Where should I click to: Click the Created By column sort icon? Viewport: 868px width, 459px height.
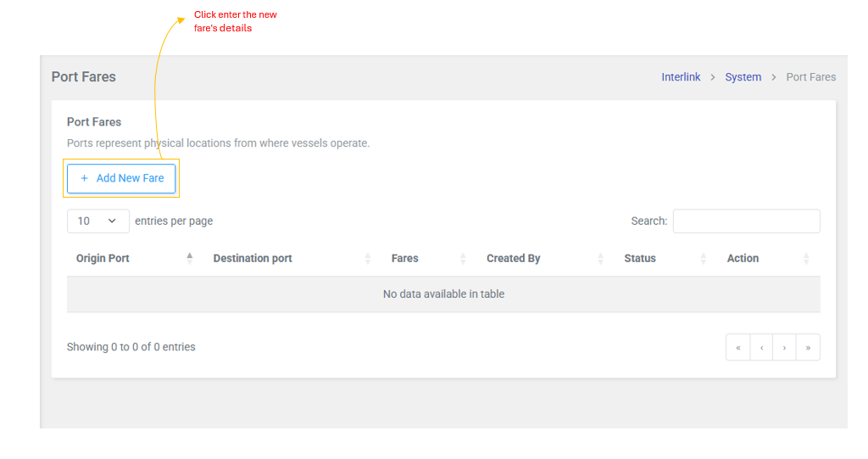tap(600, 259)
